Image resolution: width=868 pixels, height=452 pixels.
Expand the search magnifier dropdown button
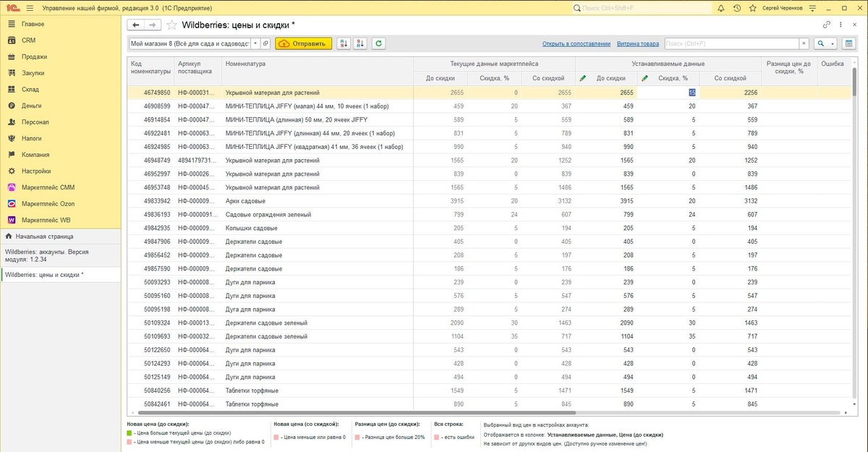pyautogui.click(x=825, y=43)
